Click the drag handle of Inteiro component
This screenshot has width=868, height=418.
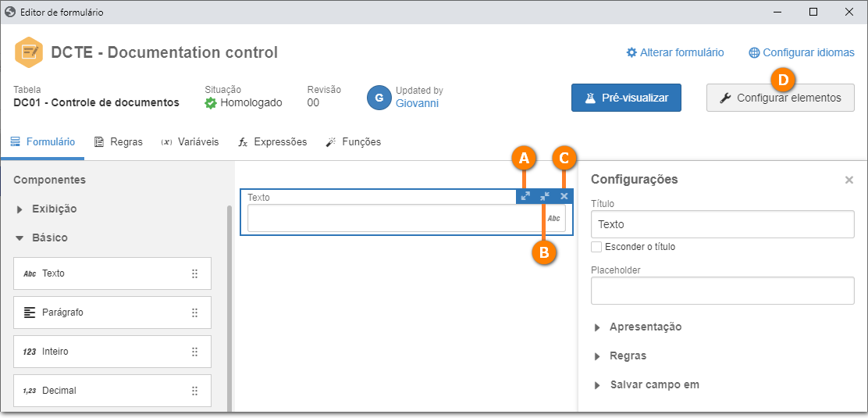[x=194, y=352]
